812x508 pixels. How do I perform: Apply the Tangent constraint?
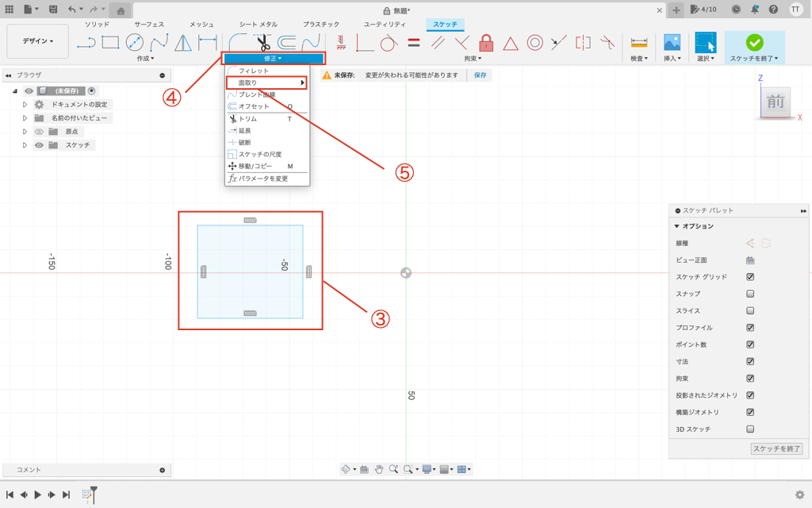(x=389, y=43)
